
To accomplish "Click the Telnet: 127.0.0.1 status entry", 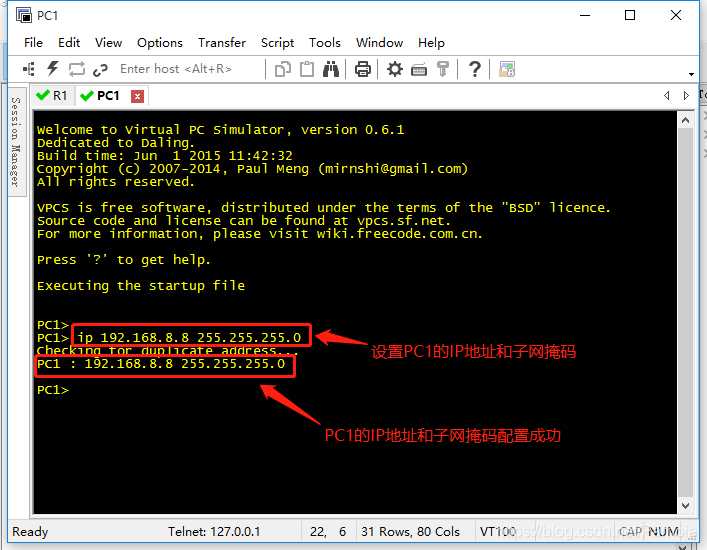I will pos(214,532).
